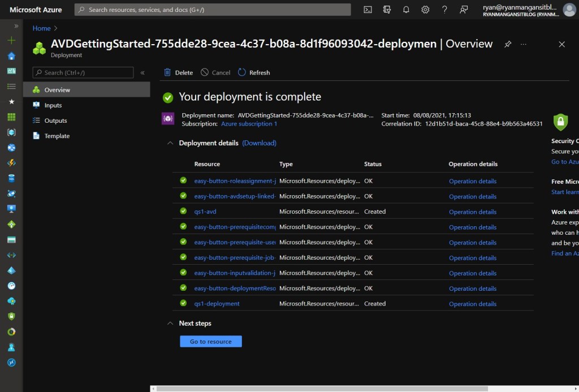Screen dimensions: 579x392
Task: Expand the left portal menu
Action: coord(16,26)
